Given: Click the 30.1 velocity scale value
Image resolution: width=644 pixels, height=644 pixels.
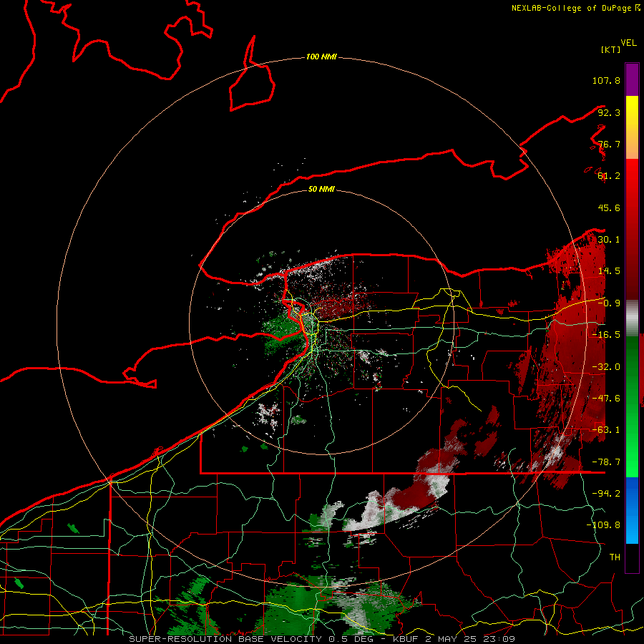Looking at the screenshot, I should [609, 240].
